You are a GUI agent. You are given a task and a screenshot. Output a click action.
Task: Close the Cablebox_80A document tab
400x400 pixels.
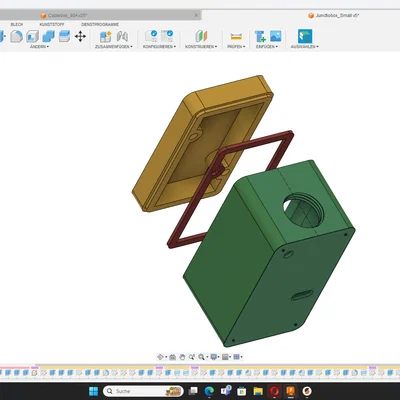[196, 15]
